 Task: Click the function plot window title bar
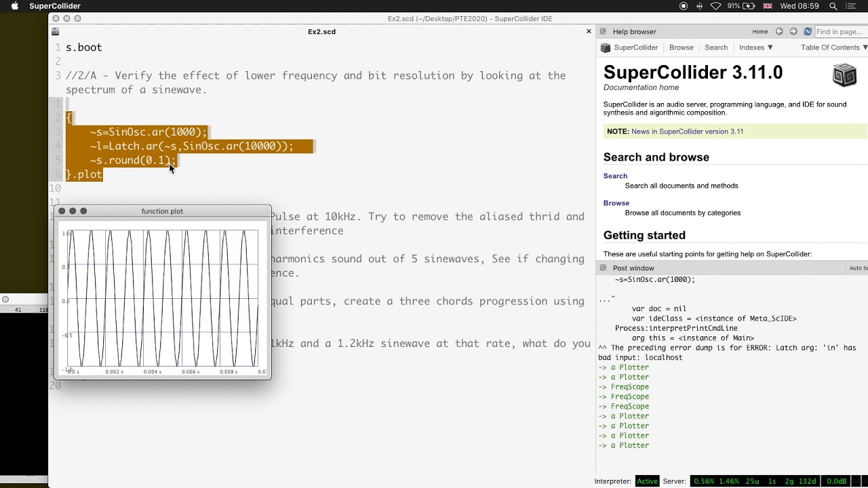coord(162,211)
